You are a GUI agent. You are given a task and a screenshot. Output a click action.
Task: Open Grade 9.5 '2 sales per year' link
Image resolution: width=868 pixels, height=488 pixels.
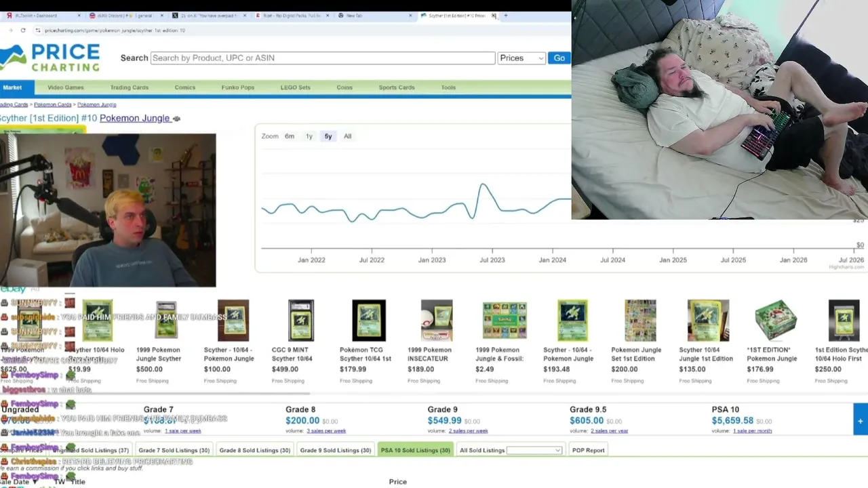coord(609,431)
